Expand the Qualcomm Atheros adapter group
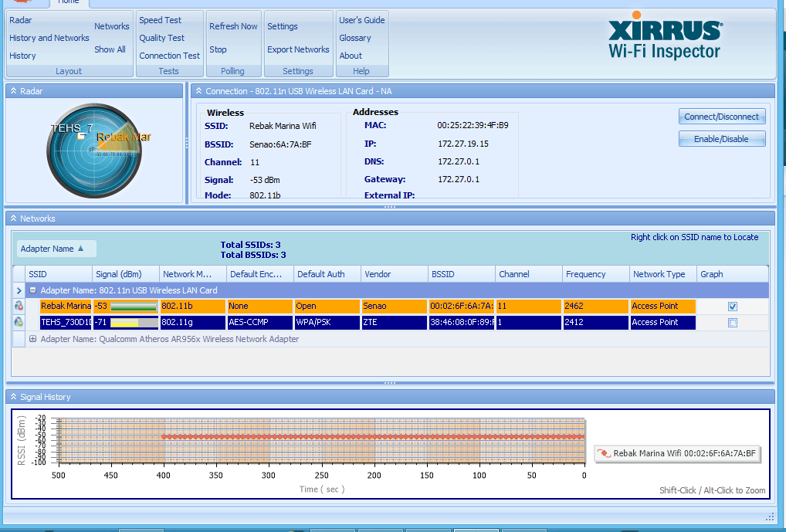 point(33,339)
